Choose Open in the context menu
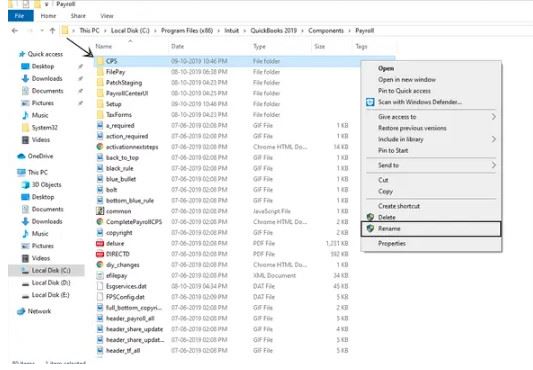Image resolution: width=533 pixels, height=370 pixels. (x=386, y=68)
